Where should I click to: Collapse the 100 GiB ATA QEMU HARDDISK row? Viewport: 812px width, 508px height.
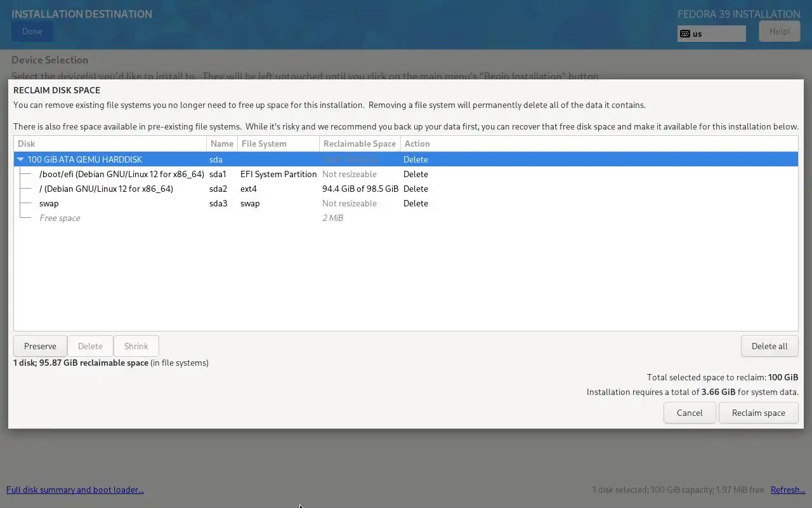pos(20,159)
